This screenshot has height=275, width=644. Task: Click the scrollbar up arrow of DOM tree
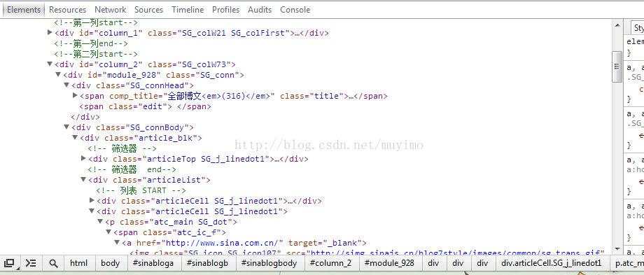[x=617, y=25]
